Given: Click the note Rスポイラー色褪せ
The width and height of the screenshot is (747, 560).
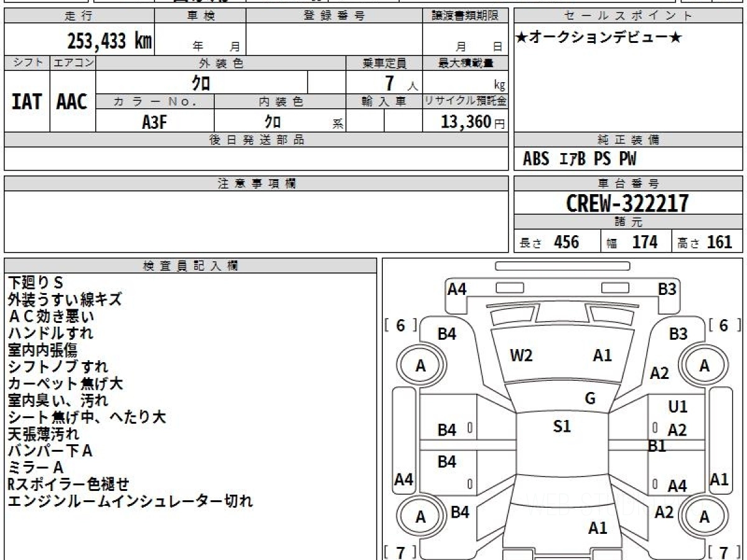Looking at the screenshot, I should pyautogui.click(x=69, y=484).
